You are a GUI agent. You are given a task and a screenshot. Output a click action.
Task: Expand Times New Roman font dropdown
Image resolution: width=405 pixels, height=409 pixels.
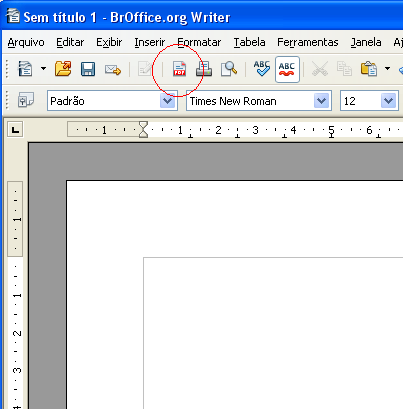(x=321, y=101)
